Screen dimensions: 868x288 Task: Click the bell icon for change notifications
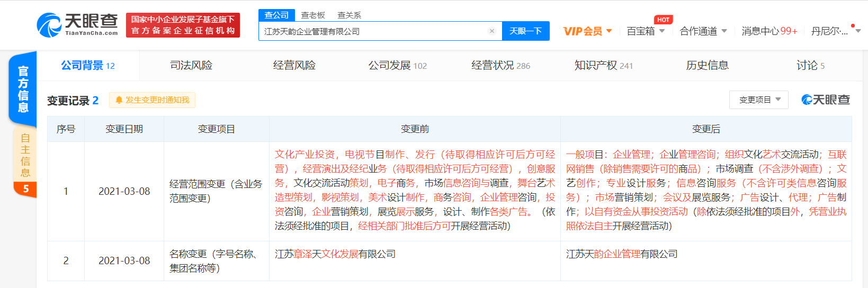click(x=119, y=100)
